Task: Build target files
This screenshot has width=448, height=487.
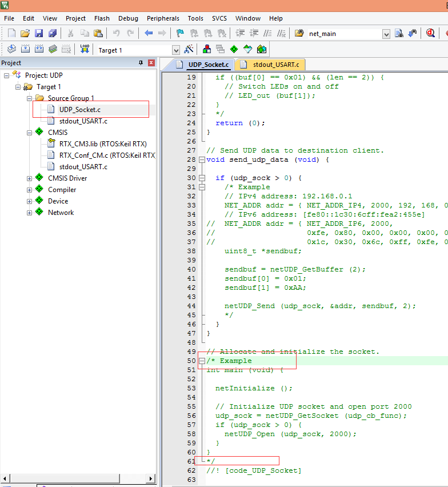Action: tap(26, 49)
